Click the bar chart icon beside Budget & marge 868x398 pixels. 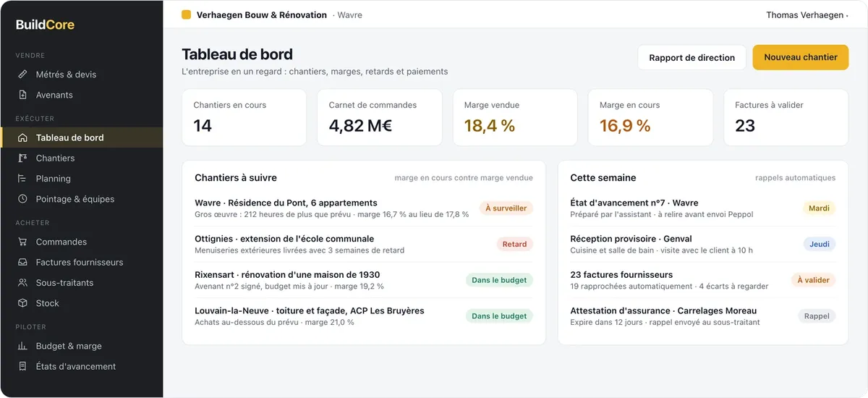(22, 346)
